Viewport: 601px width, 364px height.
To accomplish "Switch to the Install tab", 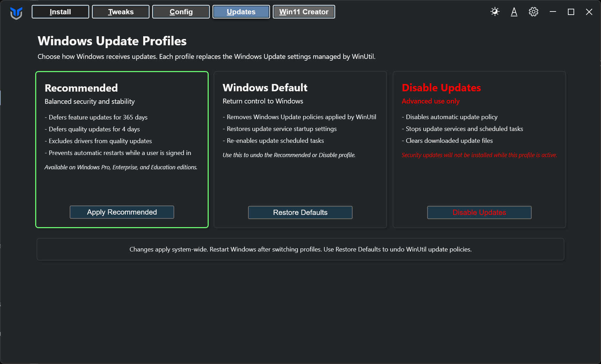I will click(60, 12).
